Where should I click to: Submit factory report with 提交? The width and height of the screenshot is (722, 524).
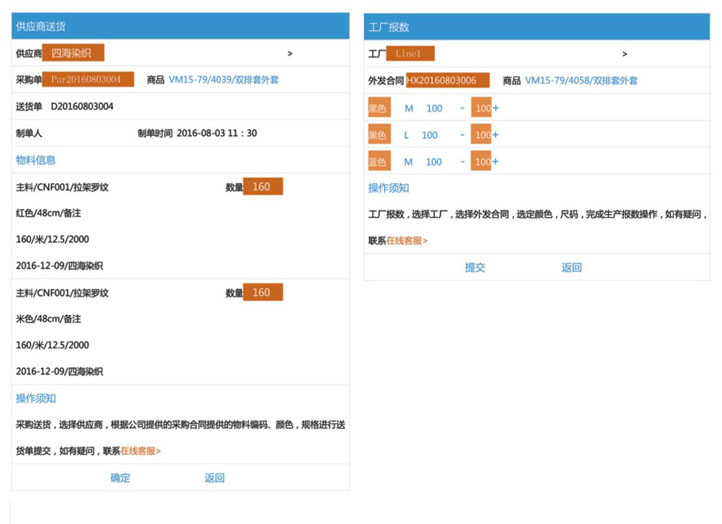click(x=475, y=267)
